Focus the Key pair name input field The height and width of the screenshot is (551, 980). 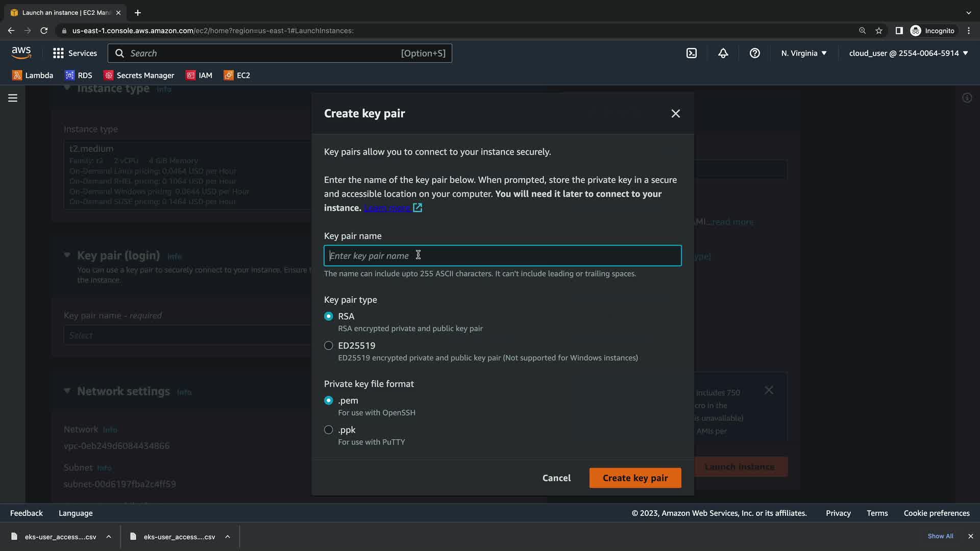502,256
